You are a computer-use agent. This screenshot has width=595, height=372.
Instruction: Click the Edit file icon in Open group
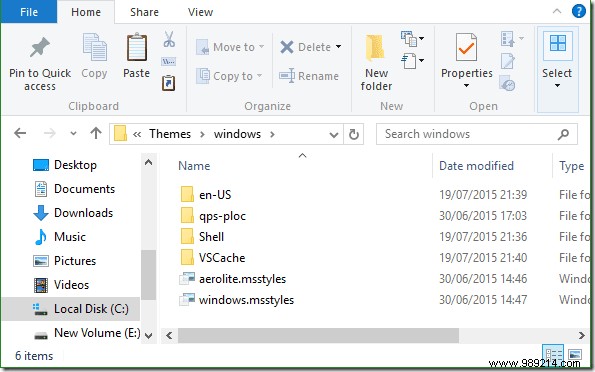(x=508, y=61)
